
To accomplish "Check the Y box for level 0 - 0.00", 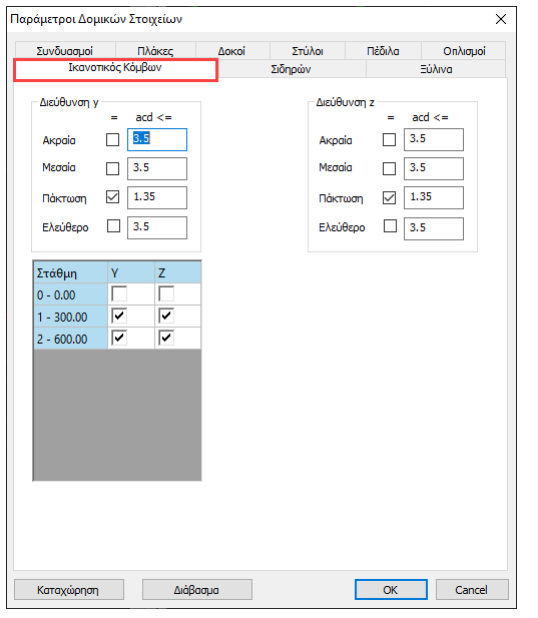I will (x=119, y=294).
